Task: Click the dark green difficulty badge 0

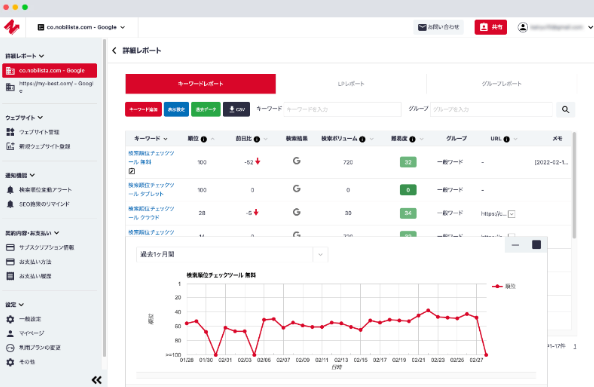Action: click(x=408, y=190)
